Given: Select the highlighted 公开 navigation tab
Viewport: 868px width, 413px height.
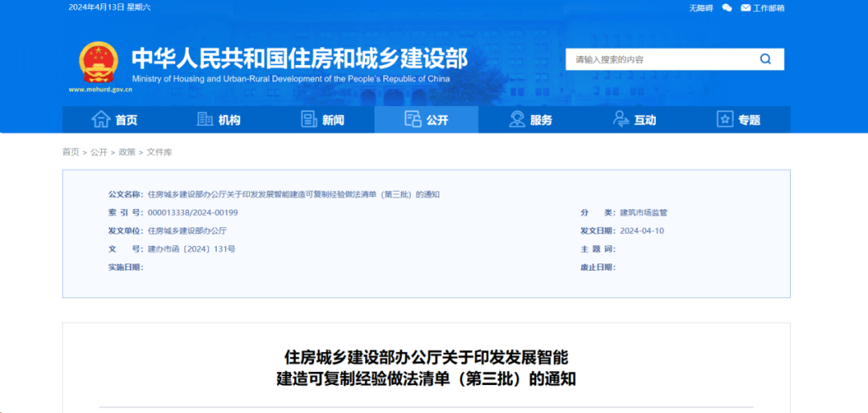Looking at the screenshot, I should click(427, 120).
